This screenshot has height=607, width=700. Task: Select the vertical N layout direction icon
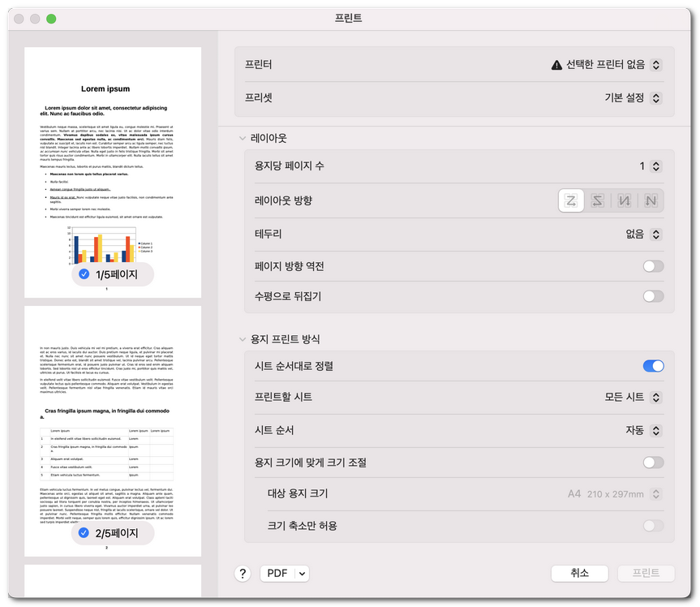[x=624, y=200]
